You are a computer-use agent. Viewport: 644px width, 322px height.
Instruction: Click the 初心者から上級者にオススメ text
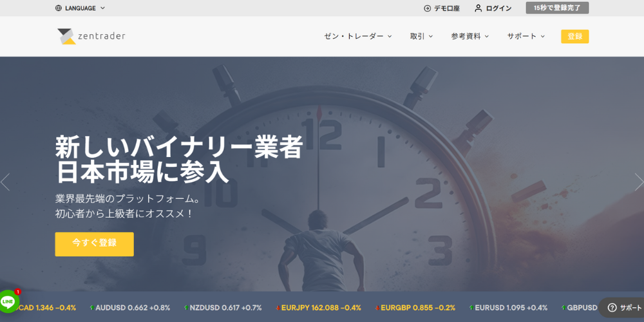point(124,214)
